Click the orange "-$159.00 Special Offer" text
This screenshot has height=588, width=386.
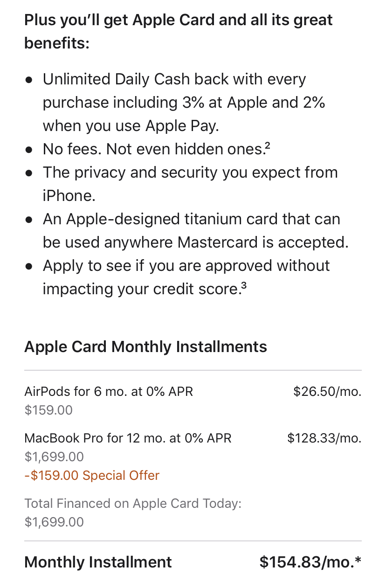(x=92, y=476)
